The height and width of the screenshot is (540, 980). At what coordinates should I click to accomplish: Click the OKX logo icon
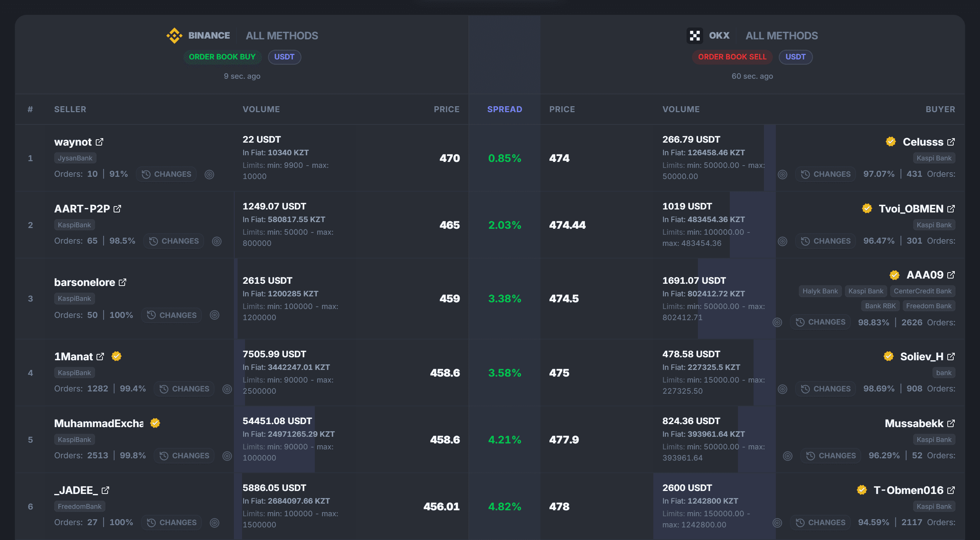tap(695, 36)
